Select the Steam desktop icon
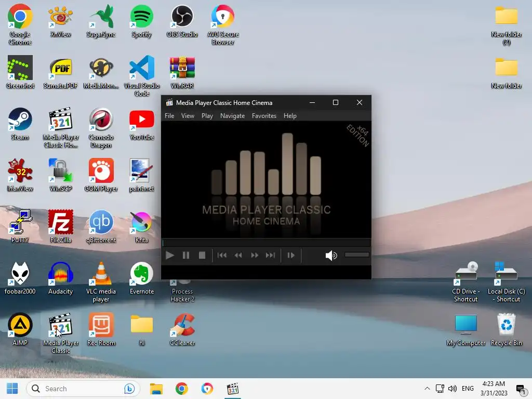The image size is (532, 399). pyautogui.click(x=20, y=124)
